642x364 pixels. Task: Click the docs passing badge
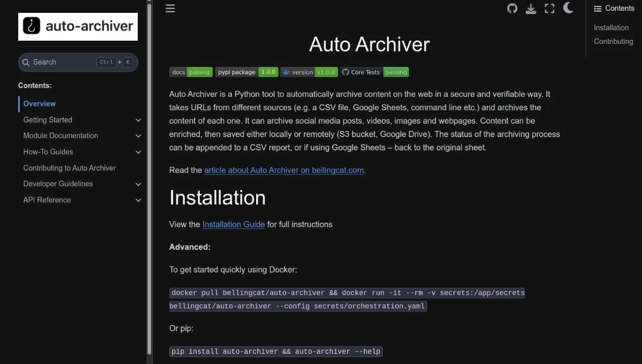pyautogui.click(x=191, y=72)
